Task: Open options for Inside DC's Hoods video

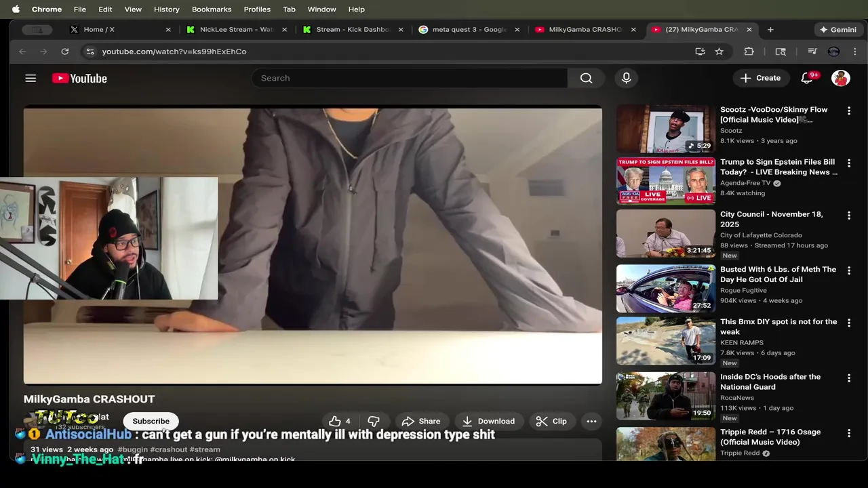Action: click(848, 378)
